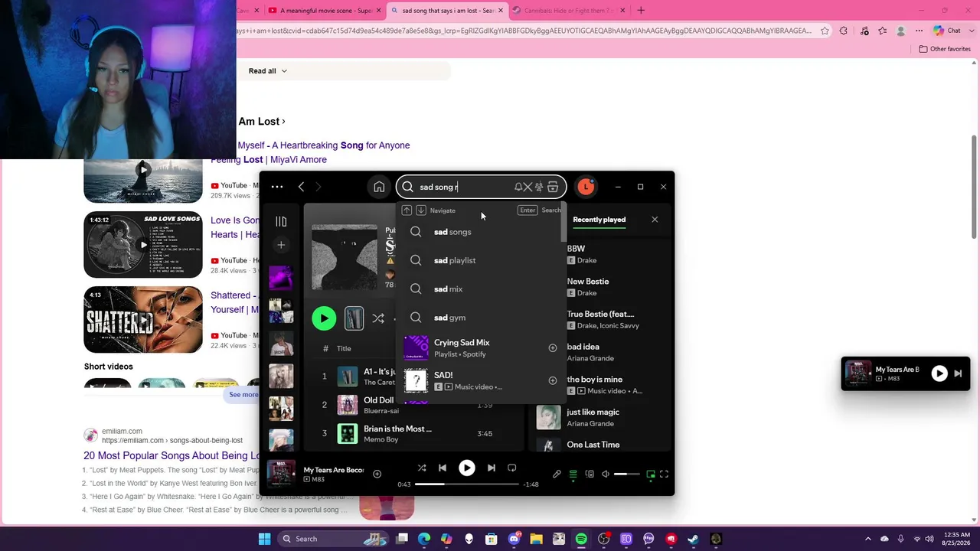Open 'just like magic' track thumbnail
980x551 pixels.
(548, 417)
